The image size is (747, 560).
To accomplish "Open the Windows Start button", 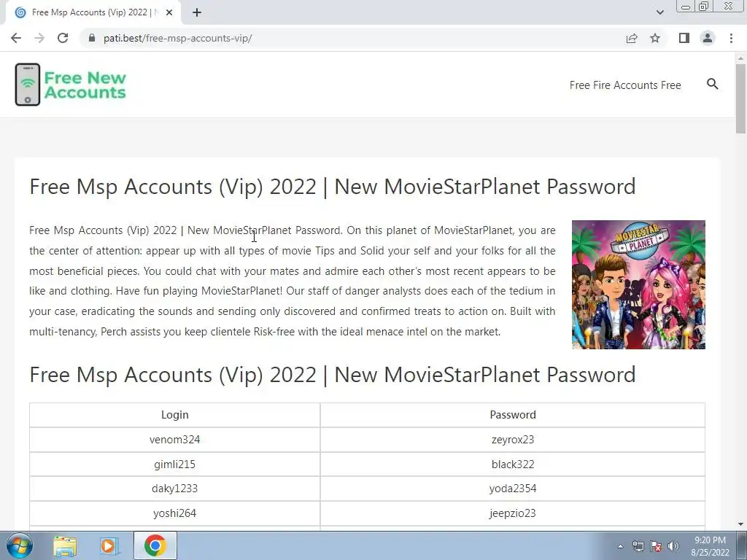I will point(20,545).
